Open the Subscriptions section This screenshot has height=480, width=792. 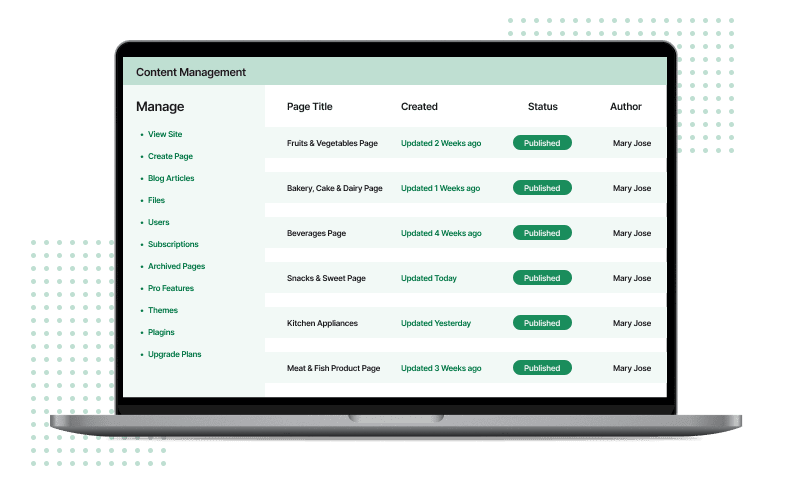tap(173, 244)
